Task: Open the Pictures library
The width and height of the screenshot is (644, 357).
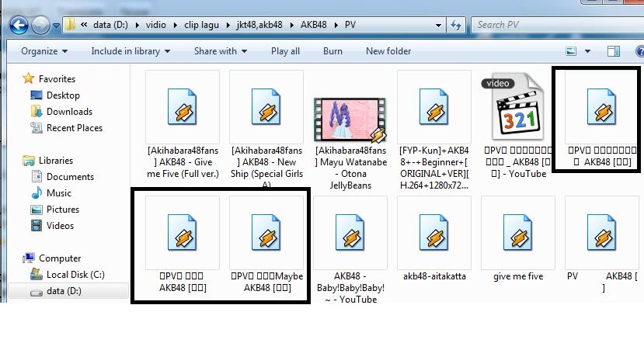Action: pos(62,210)
